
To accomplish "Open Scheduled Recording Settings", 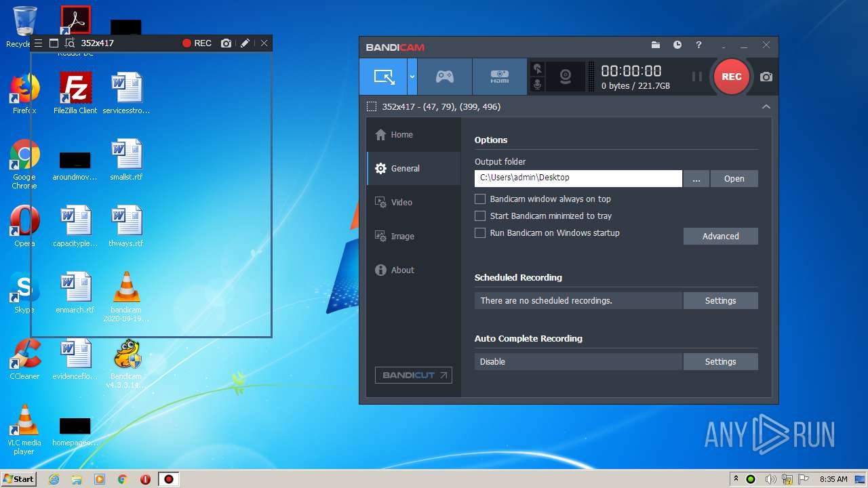I will 721,300.
